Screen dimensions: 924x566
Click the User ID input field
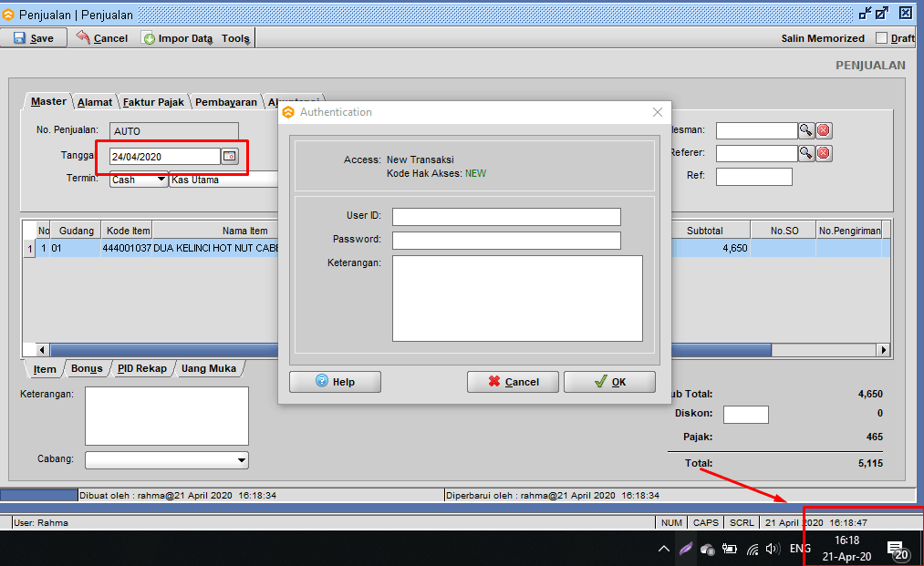click(506, 217)
